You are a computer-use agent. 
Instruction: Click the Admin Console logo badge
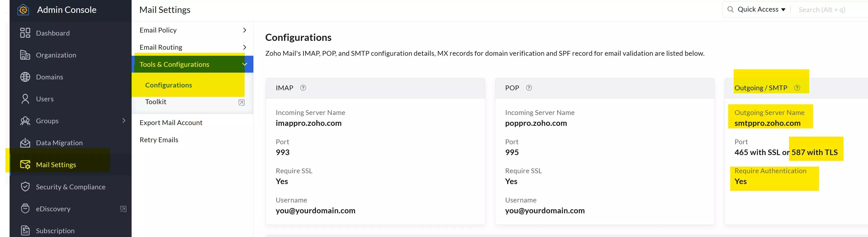23,9
